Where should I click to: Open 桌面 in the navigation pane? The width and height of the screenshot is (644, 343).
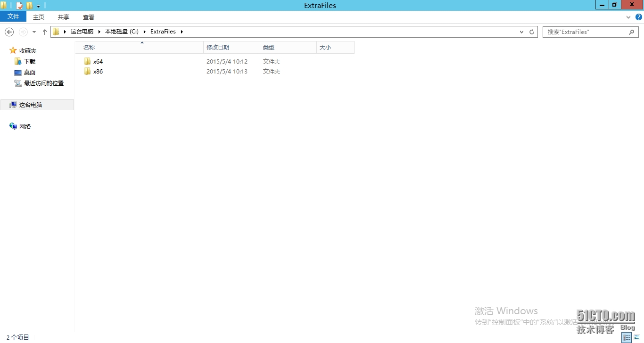[x=30, y=72]
